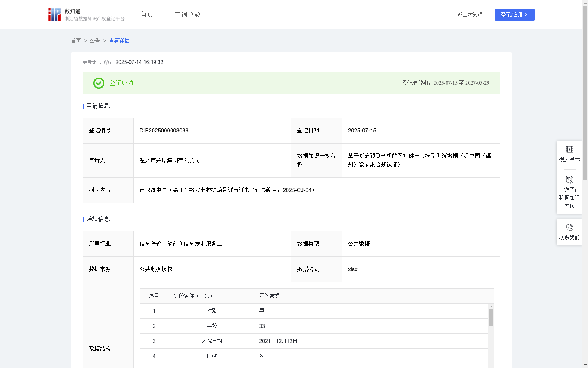Click the 联系我们 label in side panel
The height and width of the screenshot is (368, 588).
pos(569,237)
